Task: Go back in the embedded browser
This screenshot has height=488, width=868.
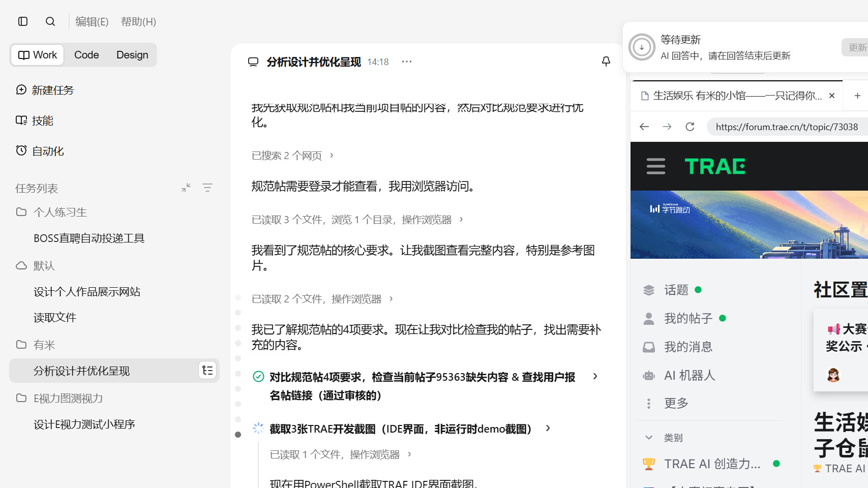Action: [644, 127]
